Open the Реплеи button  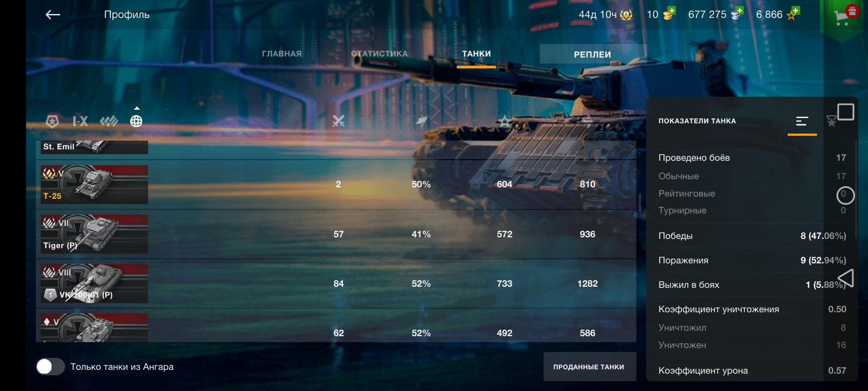592,54
